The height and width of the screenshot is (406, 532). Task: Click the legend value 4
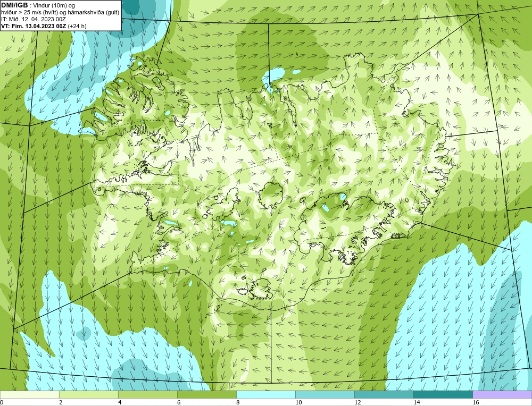(x=120, y=402)
